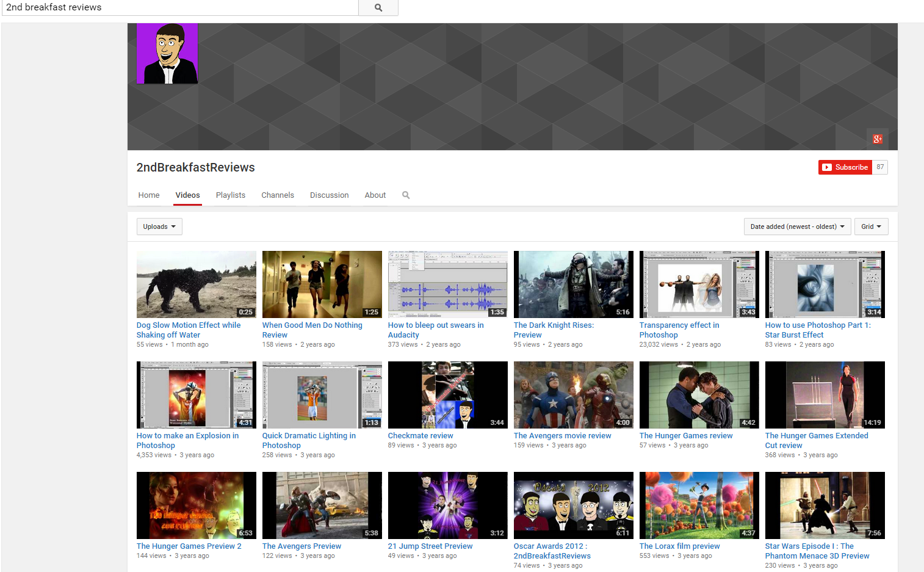This screenshot has width=924, height=572.
Task: Open How to make an Explosion link
Action: pyautogui.click(x=188, y=441)
